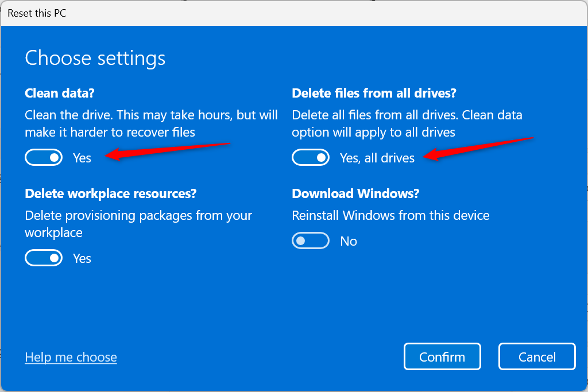Select the Clean data? heading text
The width and height of the screenshot is (588, 392).
tap(59, 93)
